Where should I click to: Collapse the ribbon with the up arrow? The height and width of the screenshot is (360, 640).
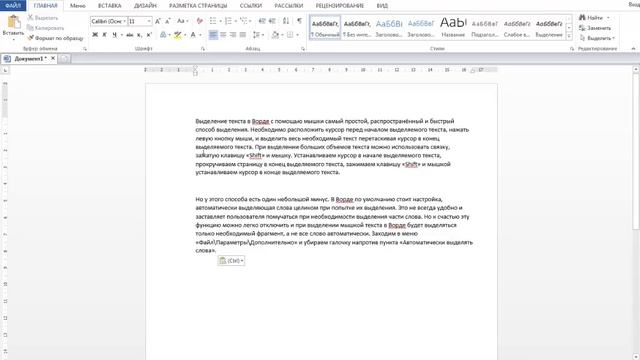point(633,49)
